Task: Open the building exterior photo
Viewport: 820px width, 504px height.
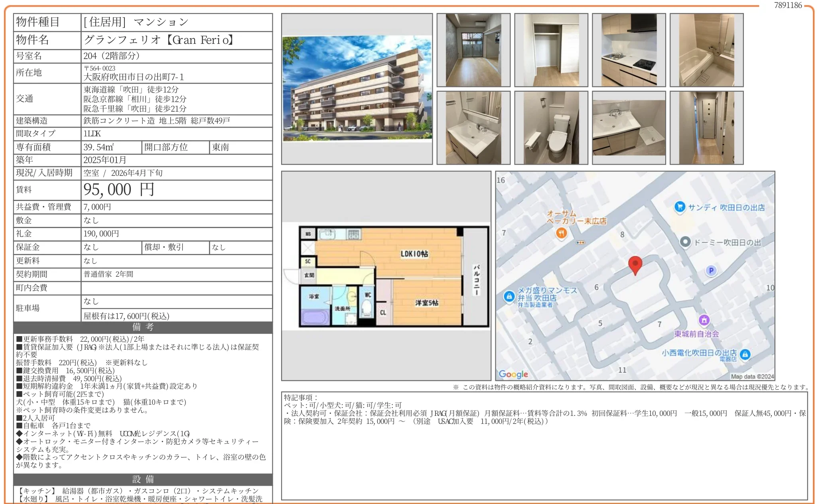Action: click(357, 89)
